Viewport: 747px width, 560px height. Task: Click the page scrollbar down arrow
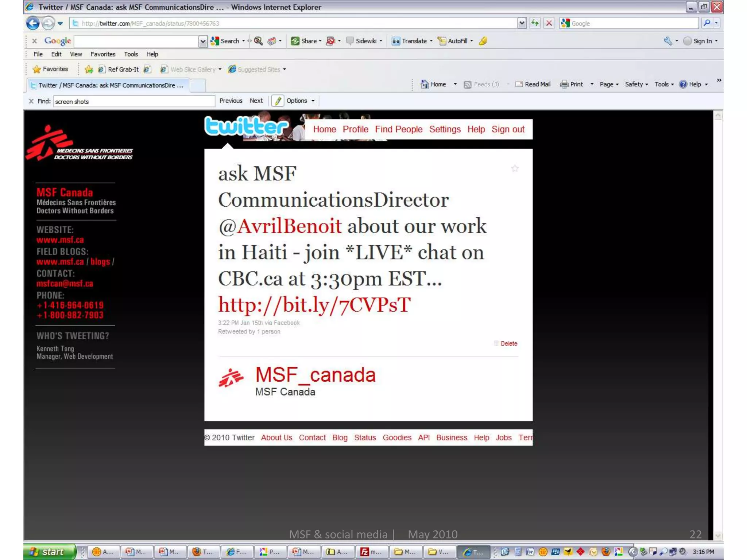(x=718, y=535)
